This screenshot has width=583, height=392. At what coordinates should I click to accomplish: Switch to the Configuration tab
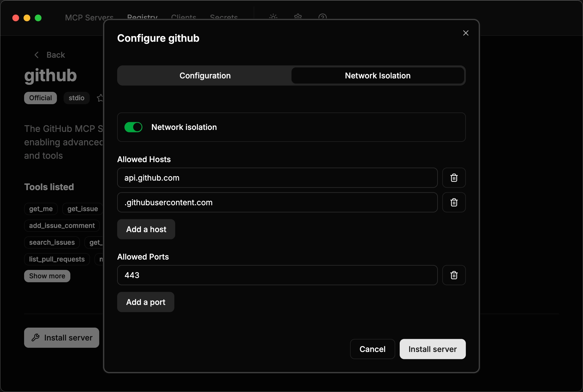click(x=205, y=75)
